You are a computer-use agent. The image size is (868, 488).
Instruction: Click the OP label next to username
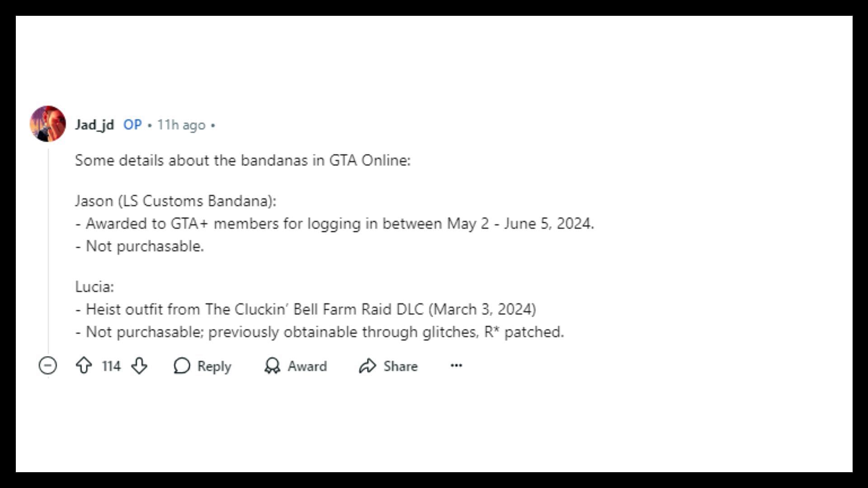pyautogui.click(x=131, y=125)
